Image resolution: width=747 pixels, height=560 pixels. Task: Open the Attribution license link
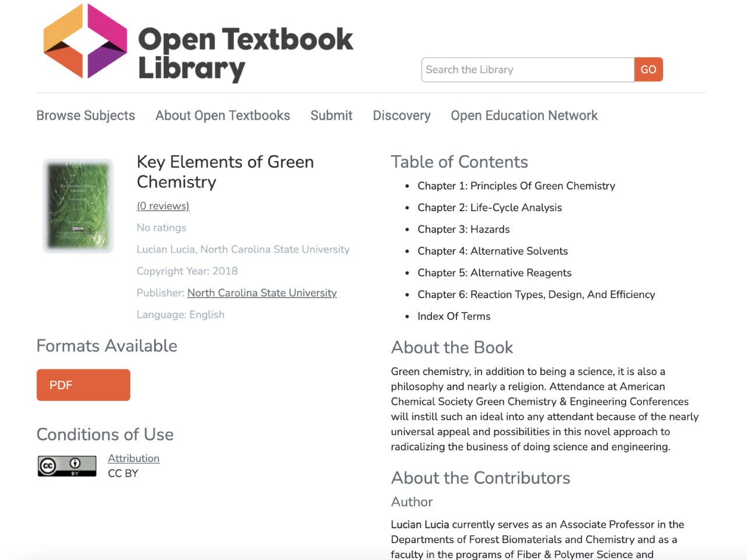134,459
